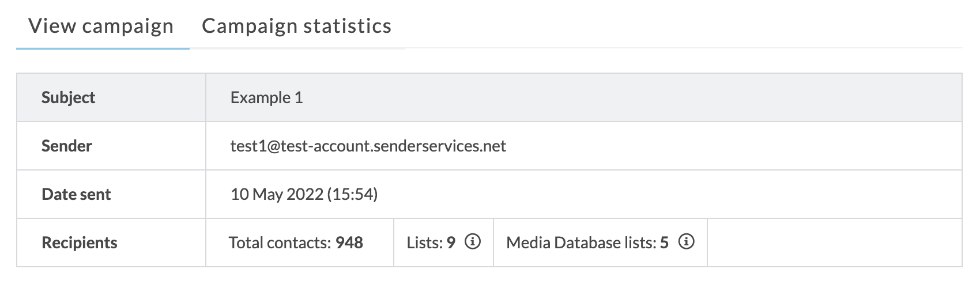
Task: Click the Sender row label
Action: point(66,146)
